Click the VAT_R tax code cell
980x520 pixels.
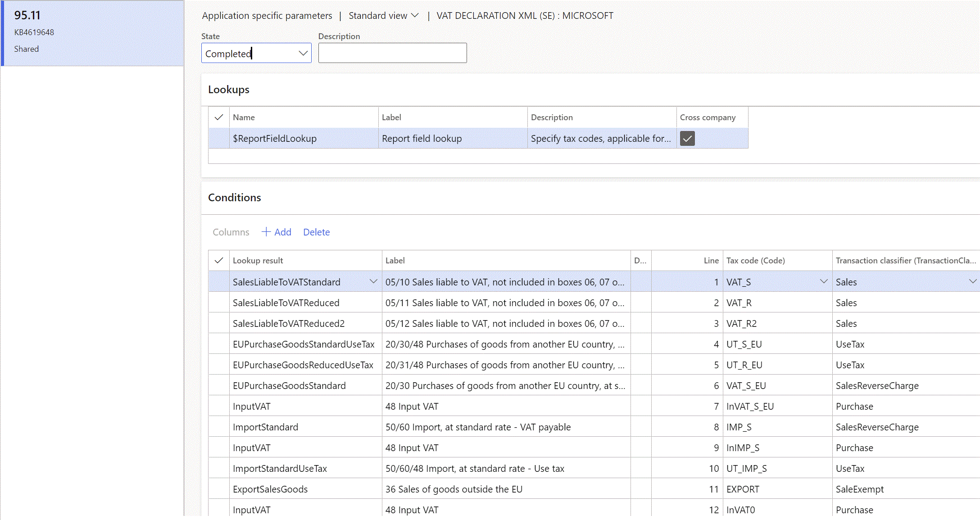pos(777,303)
